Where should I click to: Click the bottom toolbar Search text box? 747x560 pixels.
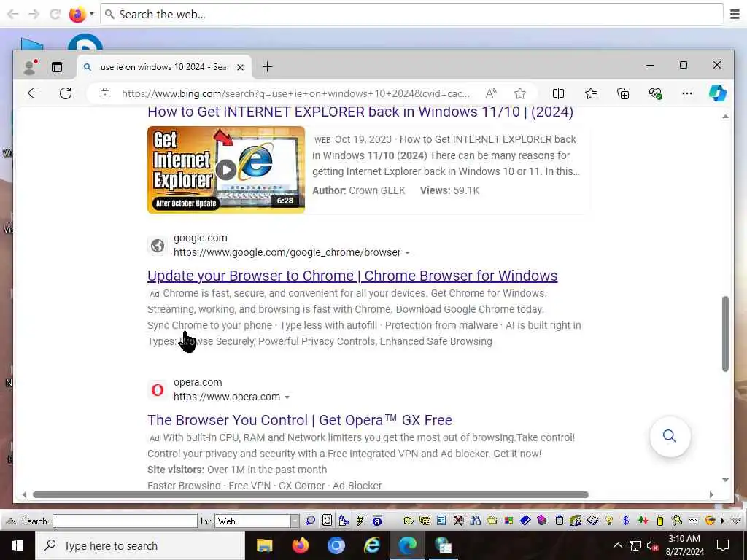(x=125, y=521)
